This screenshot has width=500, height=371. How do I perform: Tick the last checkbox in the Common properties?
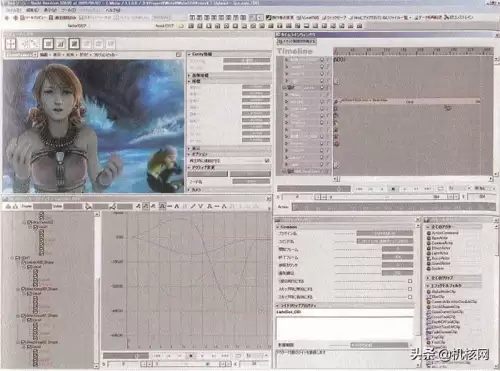(x=410, y=297)
